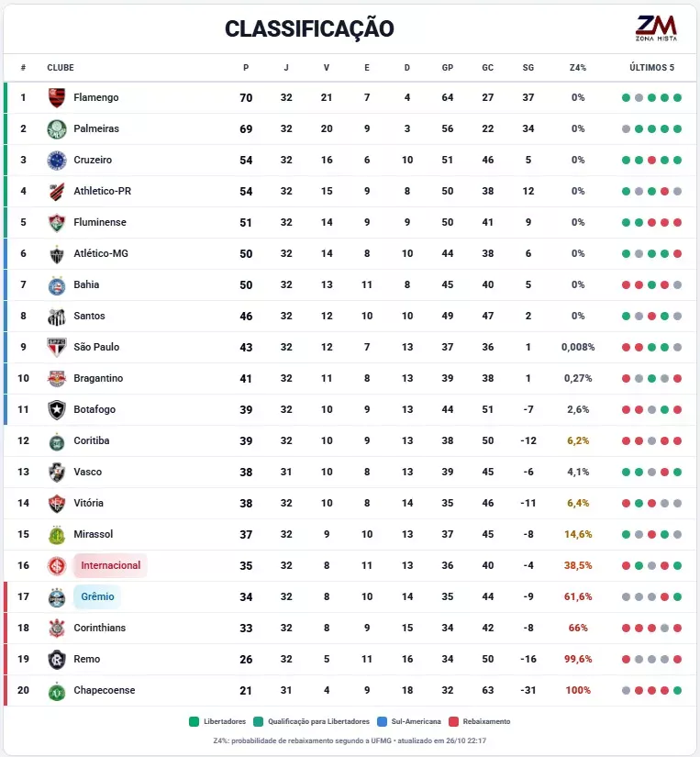Click the green Libertadores legend swatch

click(194, 722)
